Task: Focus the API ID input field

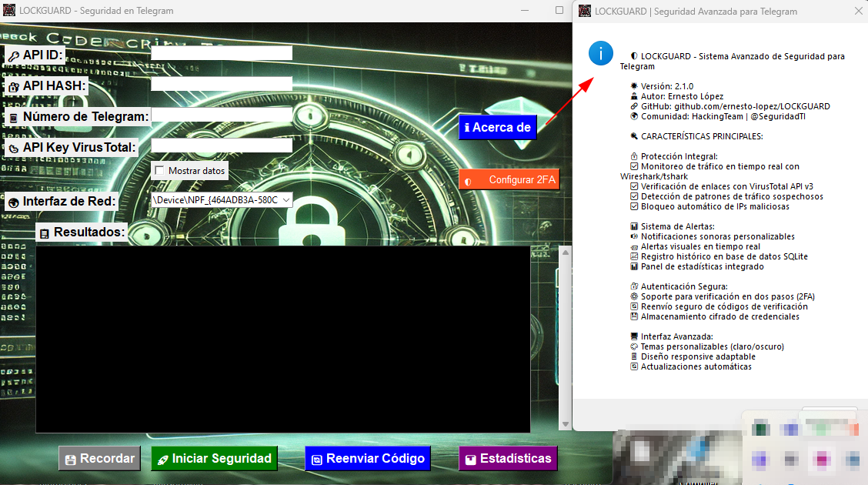Action: [222, 53]
